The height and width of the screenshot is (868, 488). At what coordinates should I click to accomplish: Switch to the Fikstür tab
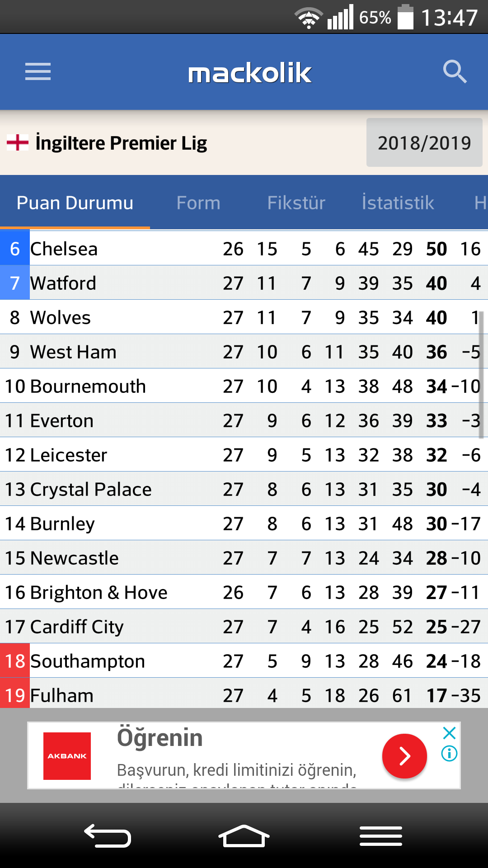[296, 203]
